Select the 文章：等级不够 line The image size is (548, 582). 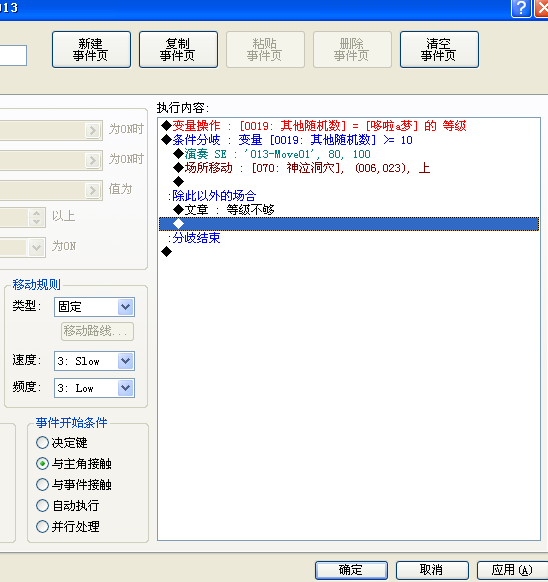click(349, 210)
